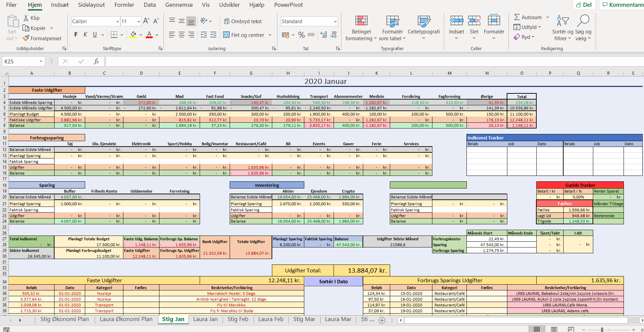The width and height of the screenshot is (644, 332).
Task: Apply the red font color A
Action: (x=149, y=34)
